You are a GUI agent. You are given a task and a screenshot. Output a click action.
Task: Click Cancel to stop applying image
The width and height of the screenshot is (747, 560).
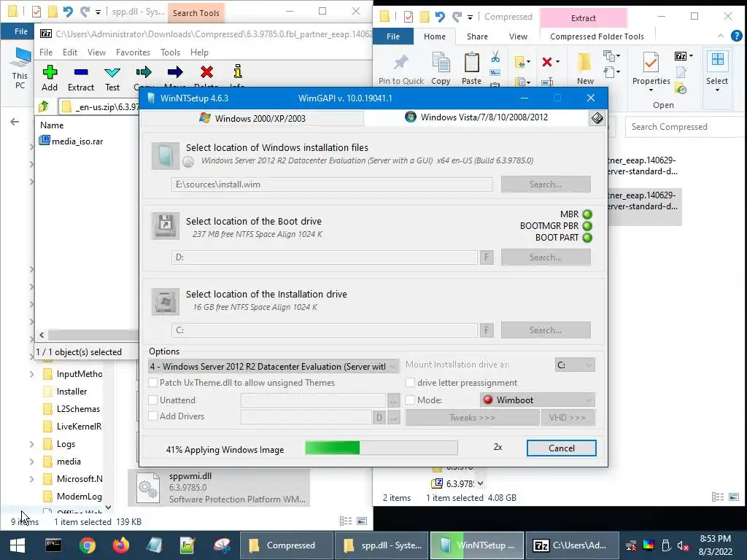coord(561,448)
